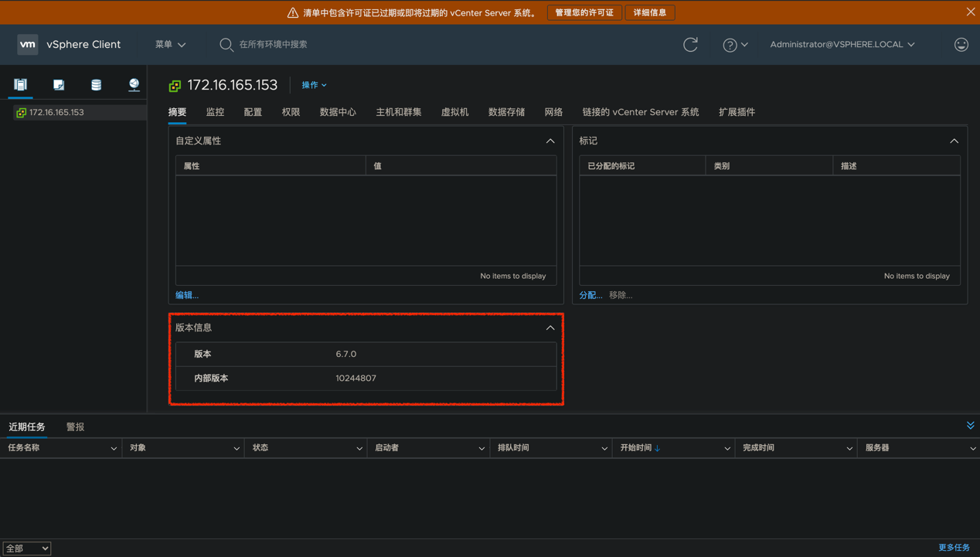The image size is (980, 557).
Task: Click the refresh icon in header
Action: click(x=690, y=45)
